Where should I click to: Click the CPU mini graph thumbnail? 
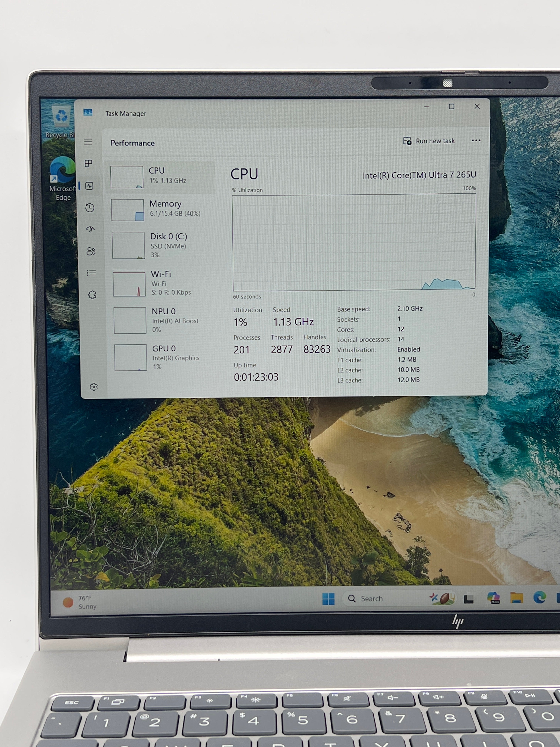click(x=127, y=177)
